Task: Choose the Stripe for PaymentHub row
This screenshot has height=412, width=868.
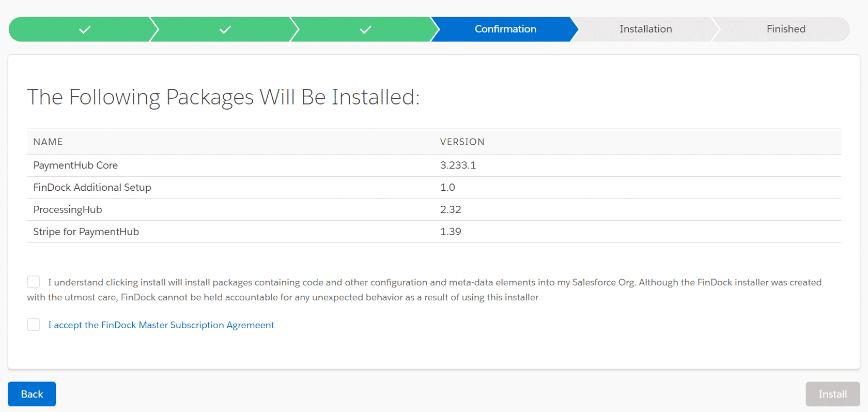Action: tap(86, 232)
